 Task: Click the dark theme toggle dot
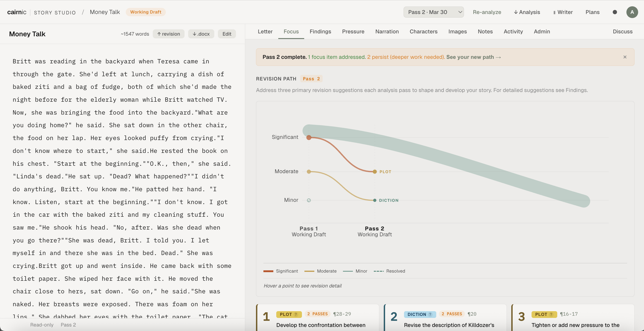(615, 12)
